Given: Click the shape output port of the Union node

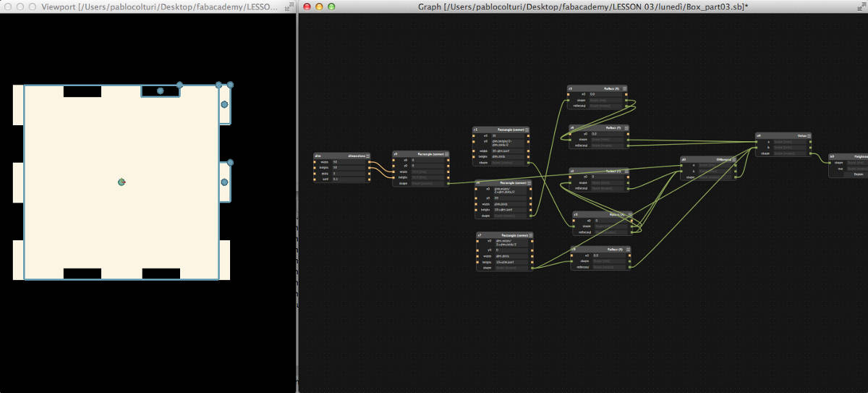Looking at the screenshot, I should (x=811, y=153).
